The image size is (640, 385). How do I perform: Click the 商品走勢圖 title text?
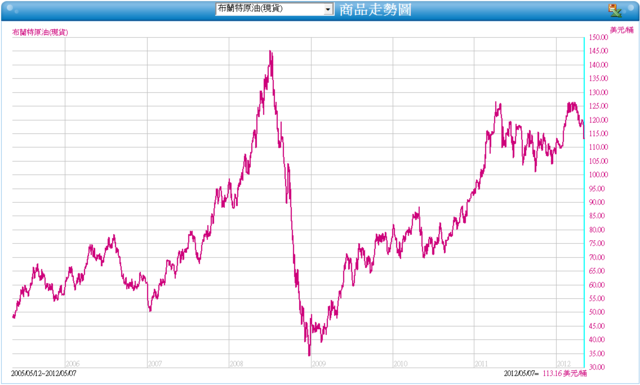[x=375, y=9]
